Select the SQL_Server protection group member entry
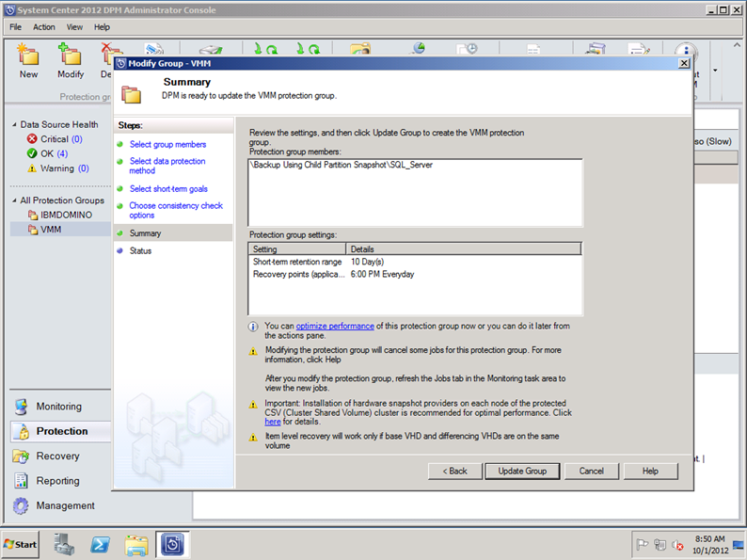 click(342, 165)
